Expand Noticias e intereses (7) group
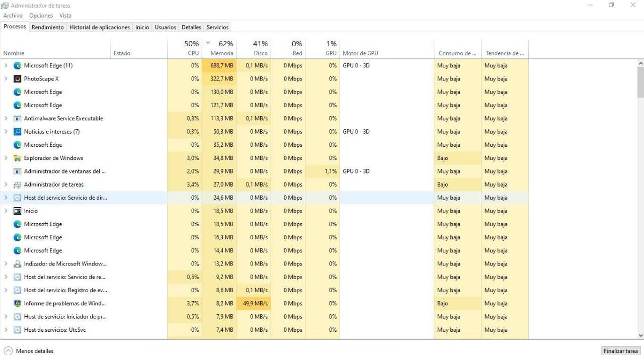Image resolution: width=644 pixels, height=362 pixels. coord(6,132)
